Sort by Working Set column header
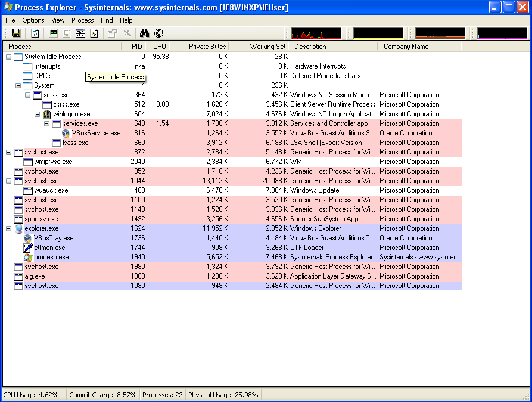The height and width of the screenshot is (402, 532). (259, 47)
